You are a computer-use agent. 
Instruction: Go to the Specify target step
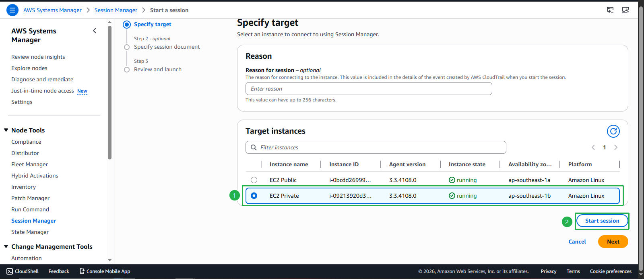pyautogui.click(x=153, y=24)
